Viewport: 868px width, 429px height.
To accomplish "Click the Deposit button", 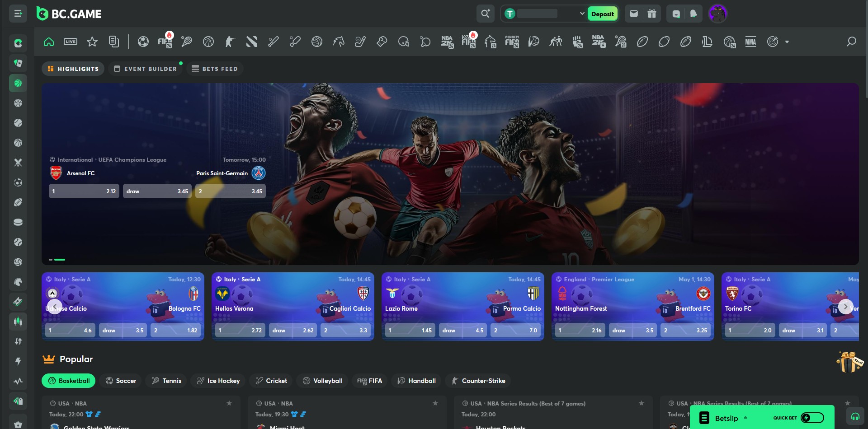I will [x=603, y=14].
